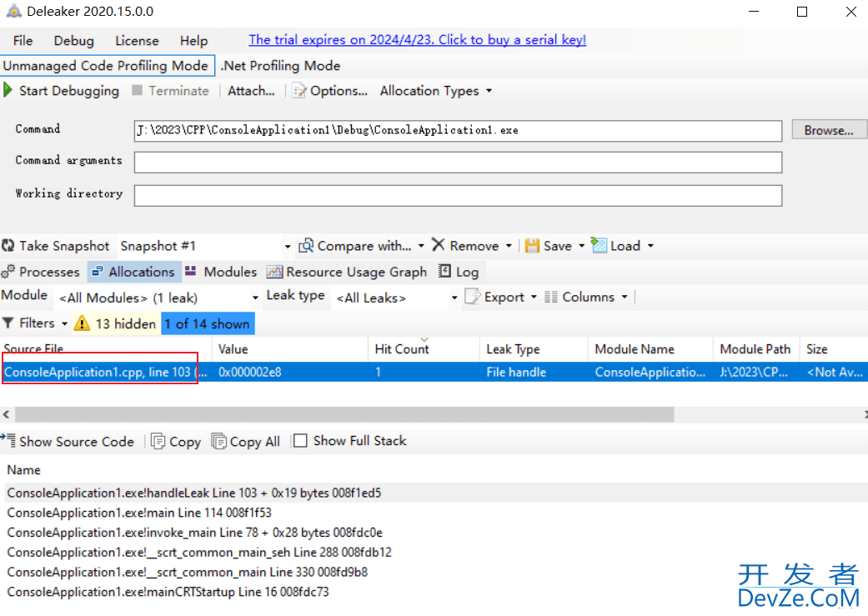Click the 1 of 14 shown label
Viewport: 868px width, 616px height.
208,323
